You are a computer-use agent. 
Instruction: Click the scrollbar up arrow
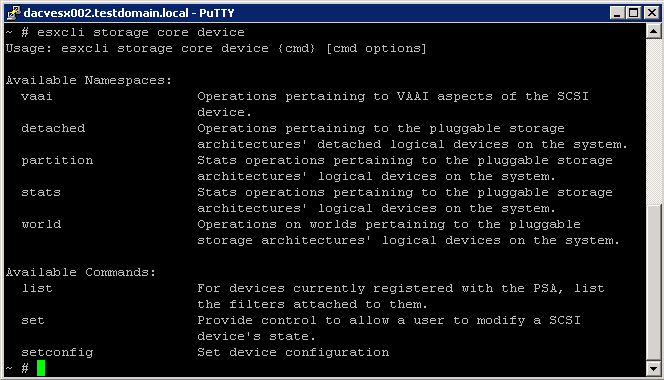click(653, 31)
